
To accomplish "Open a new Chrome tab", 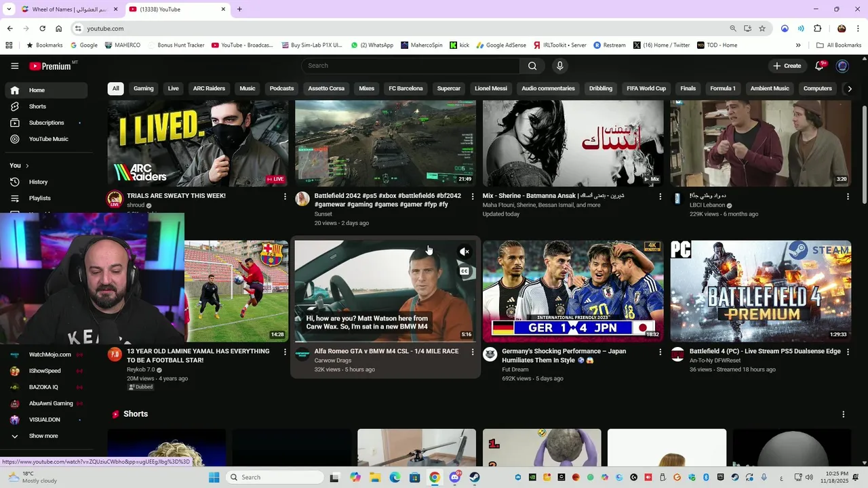I will tap(239, 9).
